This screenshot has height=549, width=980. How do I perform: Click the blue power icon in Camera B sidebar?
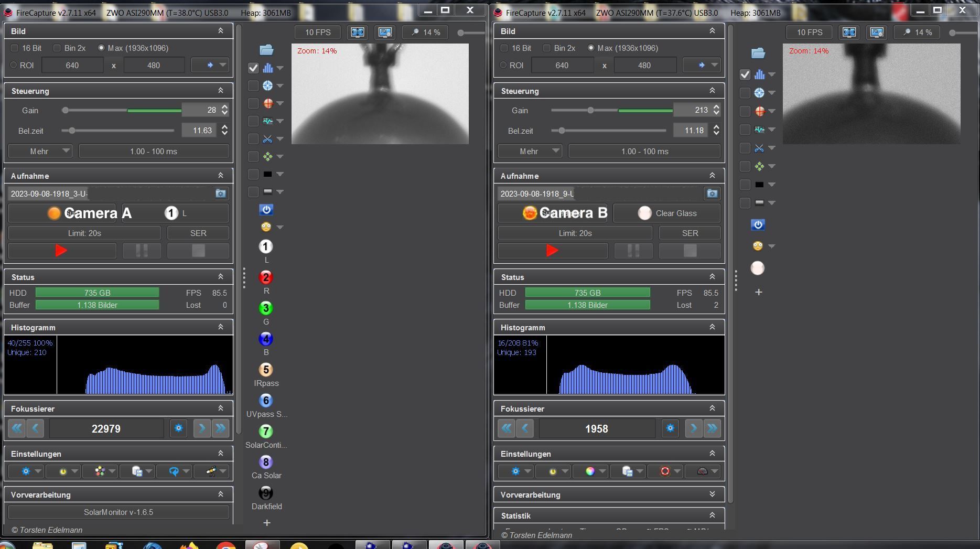click(x=758, y=225)
